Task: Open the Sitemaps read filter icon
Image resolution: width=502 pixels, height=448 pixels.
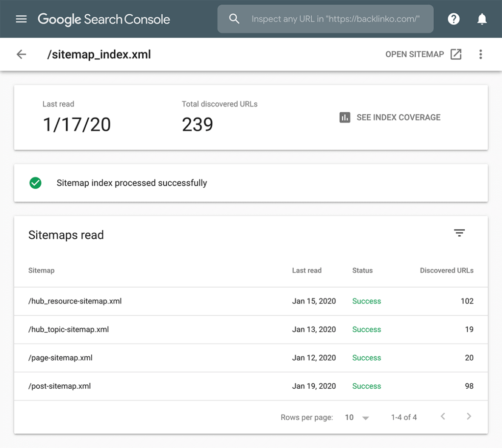Action: tap(459, 233)
